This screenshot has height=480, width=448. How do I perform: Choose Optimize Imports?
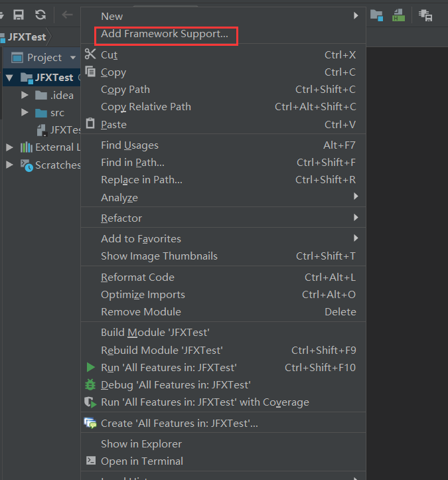224,295
